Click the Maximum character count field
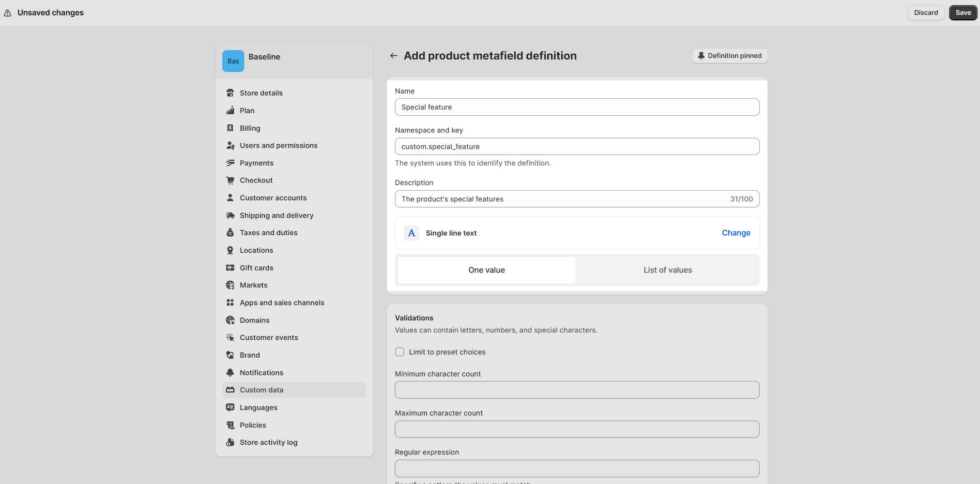Image resolution: width=980 pixels, height=484 pixels. point(577,429)
